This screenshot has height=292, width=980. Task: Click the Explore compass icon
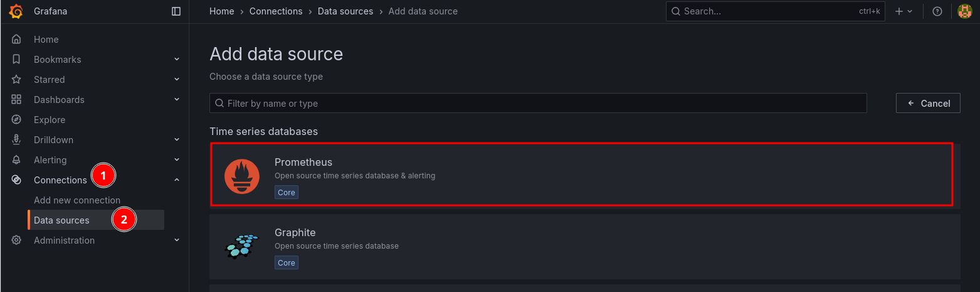click(16, 120)
